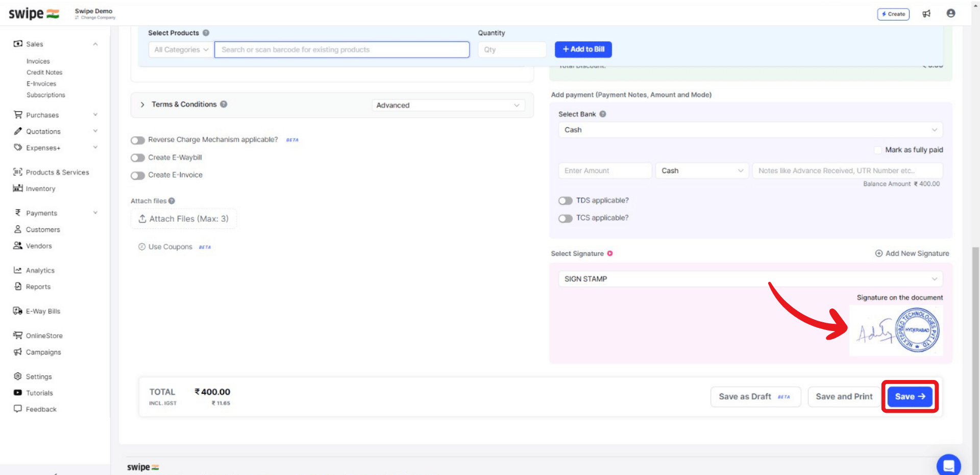
Task: Expand the Purchases menu chevron
Action: pos(95,115)
